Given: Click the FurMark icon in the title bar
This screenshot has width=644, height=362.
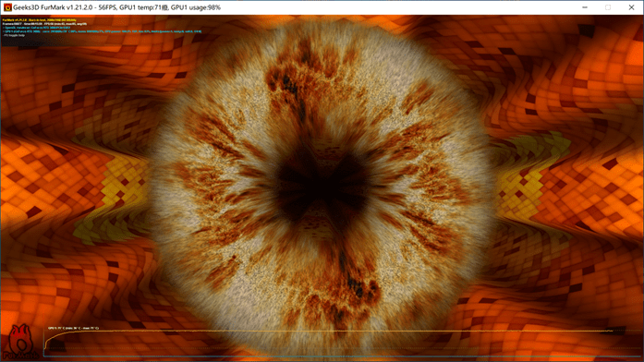Looking at the screenshot, I should tap(7, 7).
